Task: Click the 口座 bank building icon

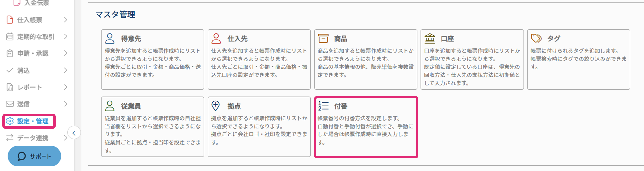Action: coord(430,39)
